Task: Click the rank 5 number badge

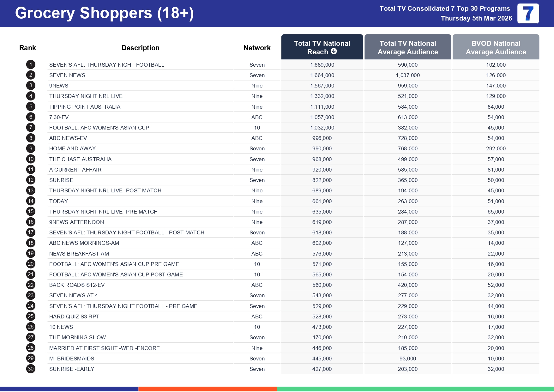Action: (31, 107)
